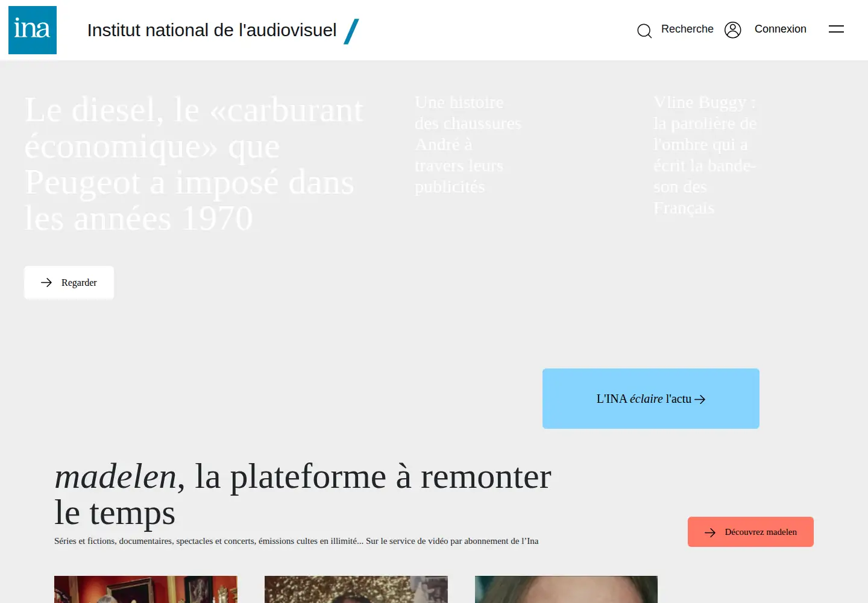The image size is (868, 603).
Task: Click 'Institut national de l'audiovisuel' site title
Action: (212, 30)
